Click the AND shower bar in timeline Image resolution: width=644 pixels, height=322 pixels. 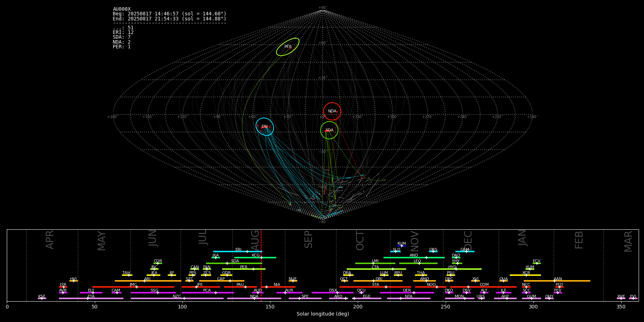[414, 258]
